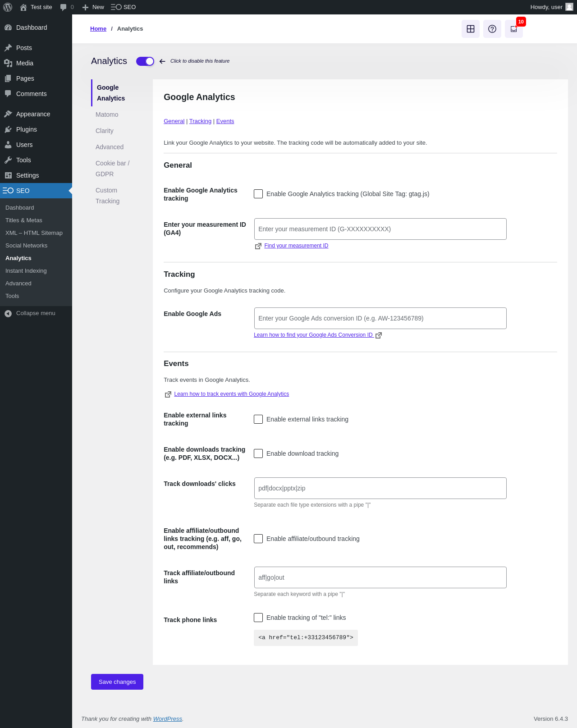
Task: Click the WordPress logo in admin bar
Action: point(8,7)
